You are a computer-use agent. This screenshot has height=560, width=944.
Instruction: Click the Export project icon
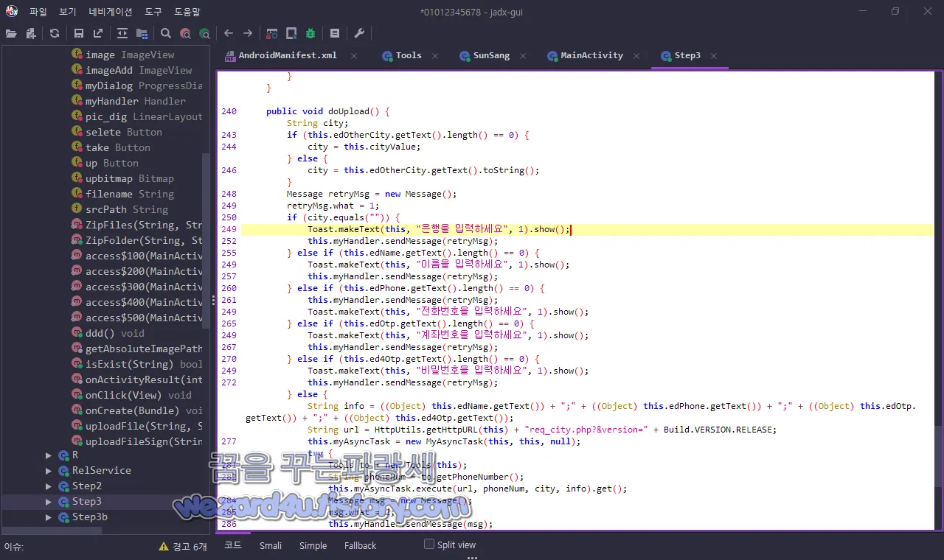click(98, 33)
